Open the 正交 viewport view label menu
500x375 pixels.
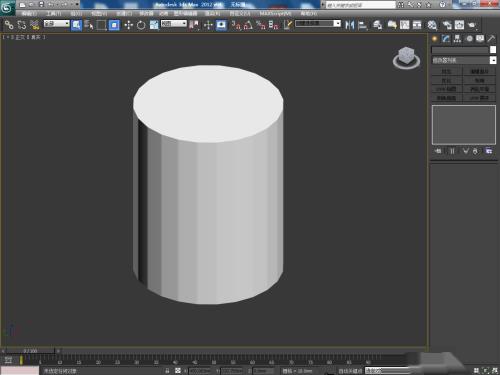tap(20, 37)
